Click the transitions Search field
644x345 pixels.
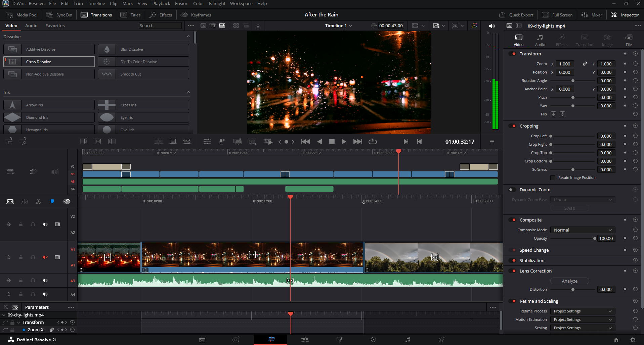pos(160,26)
